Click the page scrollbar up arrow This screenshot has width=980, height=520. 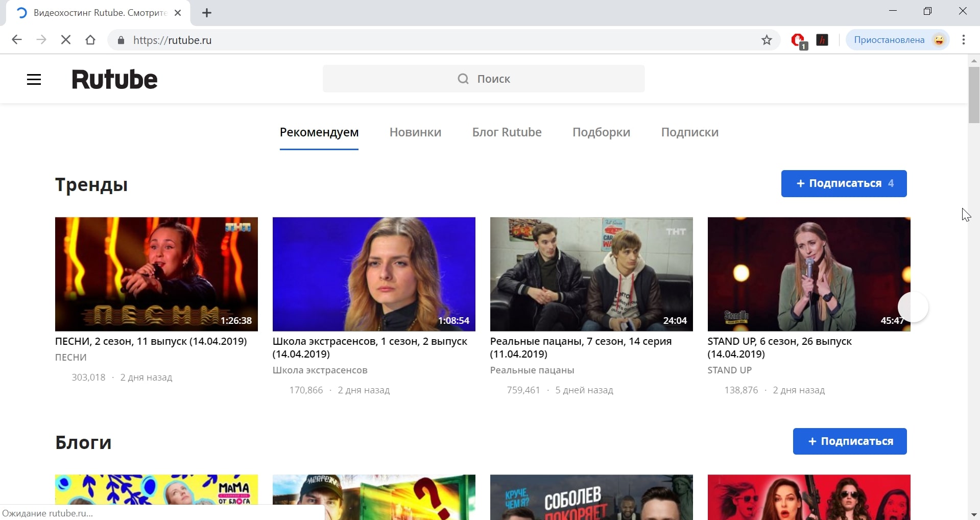[x=974, y=60]
